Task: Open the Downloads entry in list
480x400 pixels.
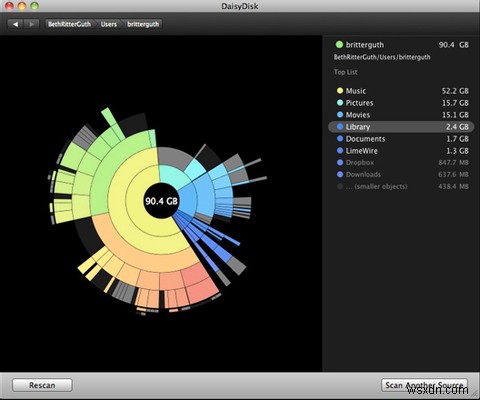Action: point(402,174)
